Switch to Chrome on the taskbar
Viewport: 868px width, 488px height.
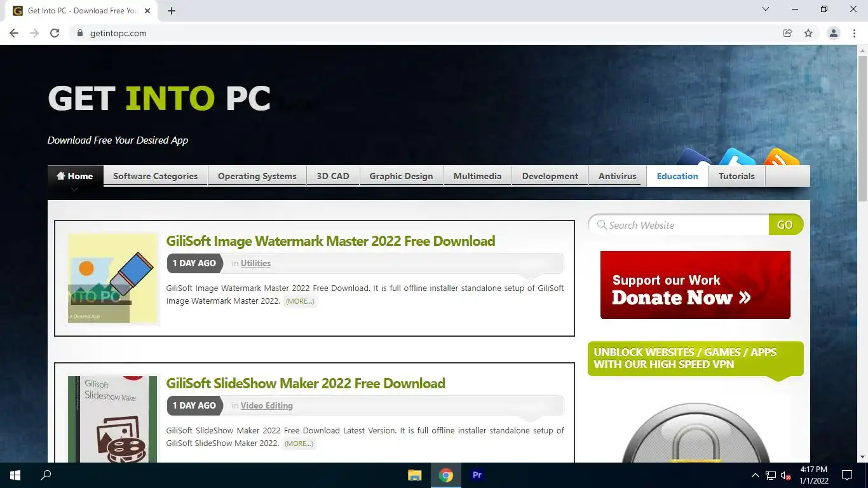click(446, 475)
